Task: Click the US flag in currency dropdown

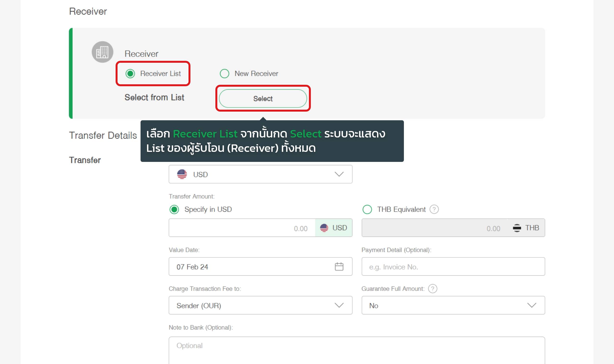Action: pos(182,174)
